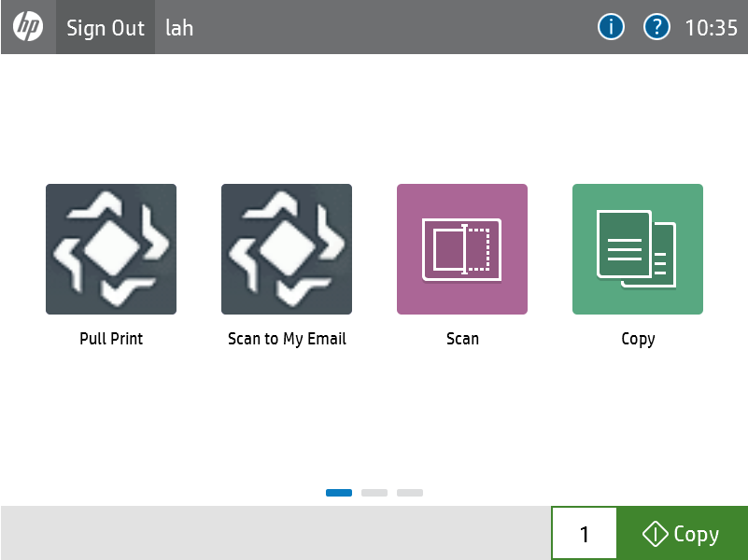Image resolution: width=748 pixels, height=560 pixels.
Task: Open the purple Scan tile
Action: click(x=462, y=249)
